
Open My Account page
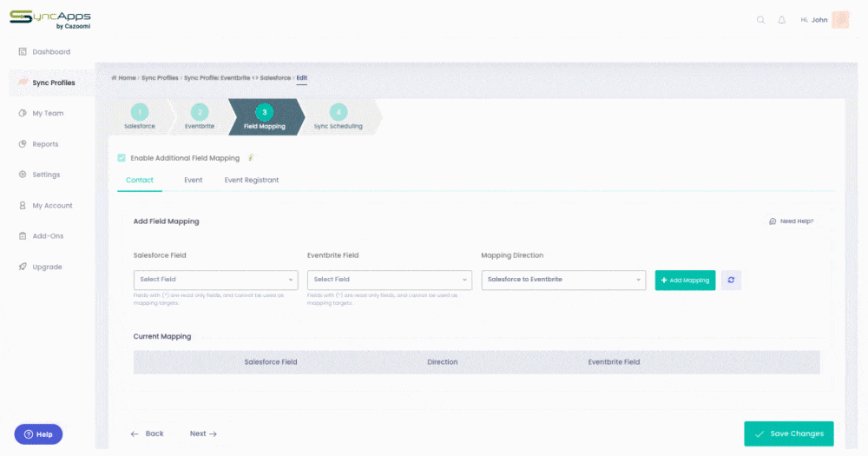[52, 206]
